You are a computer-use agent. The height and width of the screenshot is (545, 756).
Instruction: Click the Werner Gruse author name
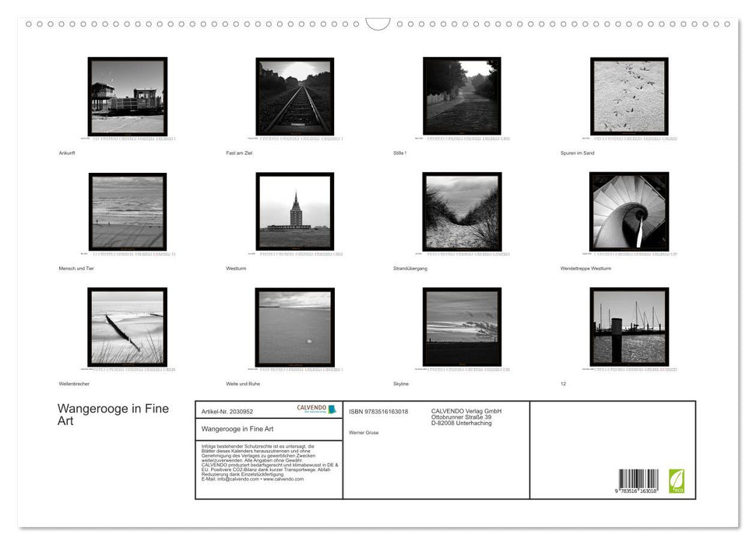[x=365, y=432]
